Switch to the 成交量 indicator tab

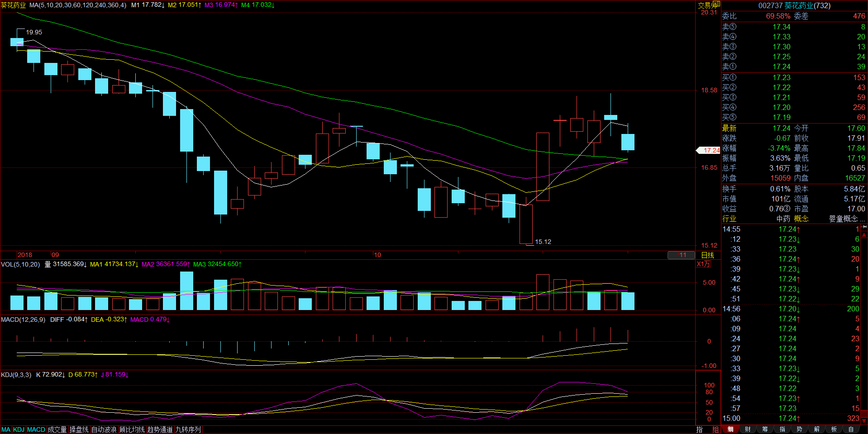coord(57,429)
